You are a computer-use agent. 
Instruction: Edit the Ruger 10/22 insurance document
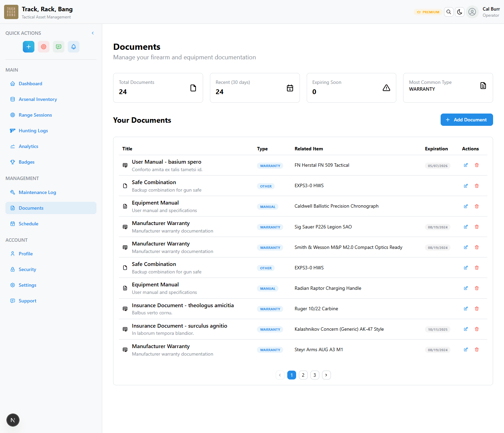466,309
